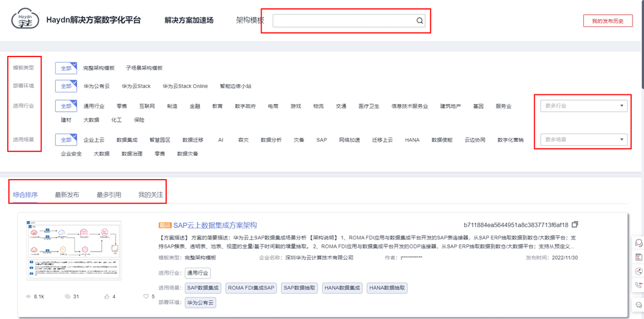This screenshot has width=644, height=319.
Task: Open the chat bubble feedback sidebar icon
Action: pos(638,305)
